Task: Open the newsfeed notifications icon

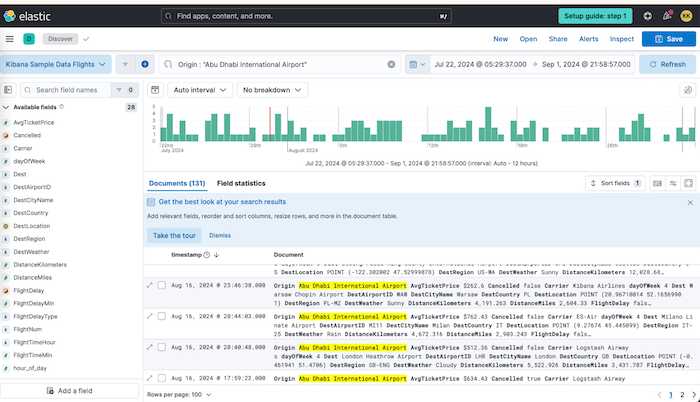Action: 667,16
